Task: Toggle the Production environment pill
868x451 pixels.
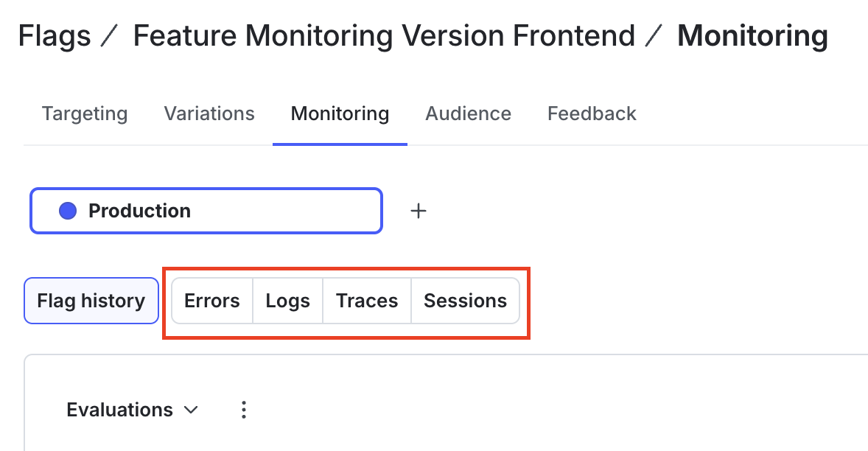Action: [x=206, y=211]
